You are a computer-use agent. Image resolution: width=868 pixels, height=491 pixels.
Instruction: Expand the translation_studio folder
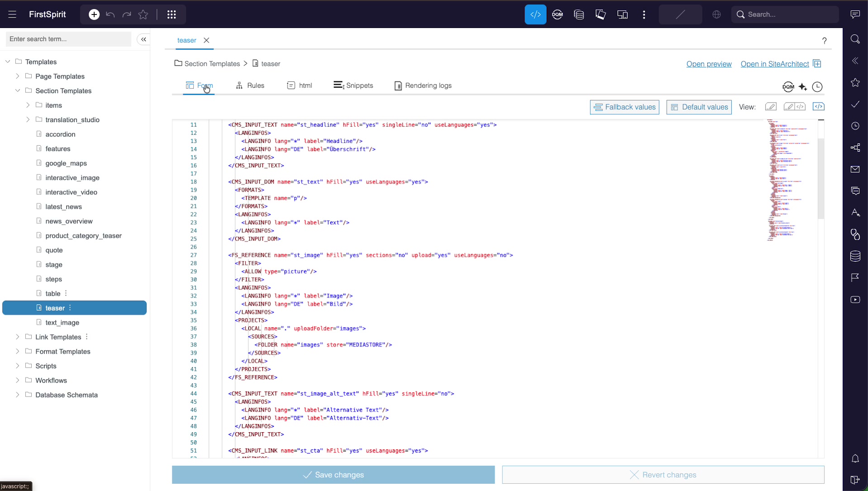[x=28, y=119]
